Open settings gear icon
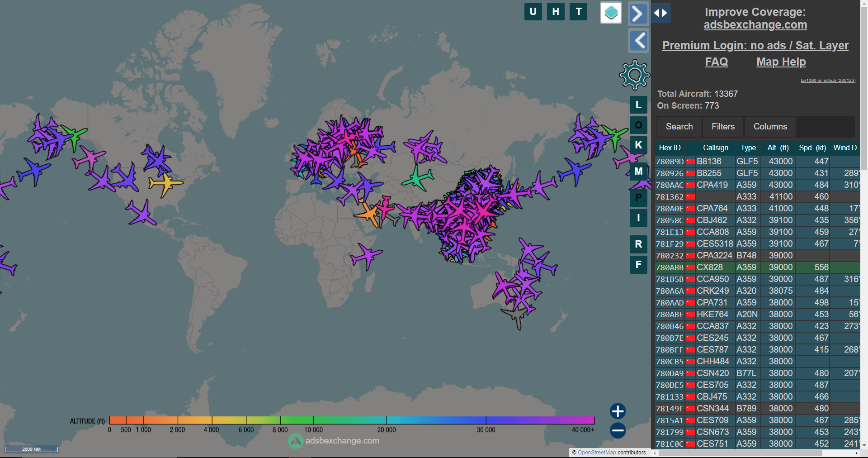868x458 pixels. [x=634, y=75]
